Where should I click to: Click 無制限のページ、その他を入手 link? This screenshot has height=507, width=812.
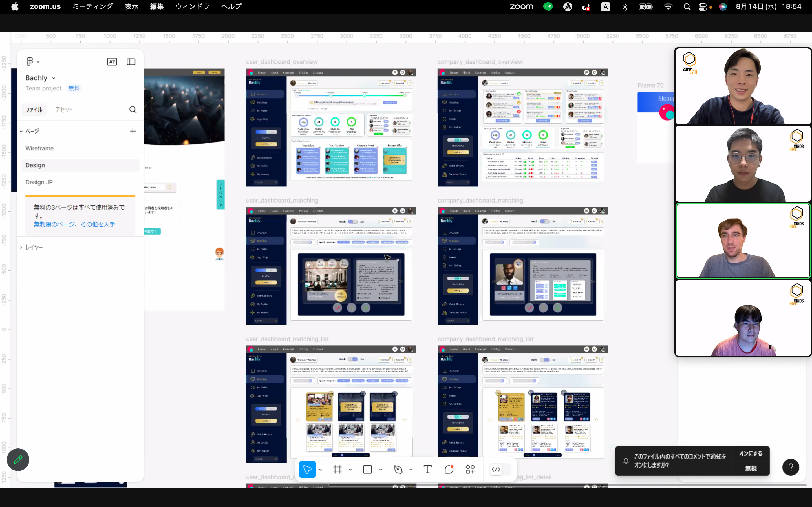click(74, 224)
